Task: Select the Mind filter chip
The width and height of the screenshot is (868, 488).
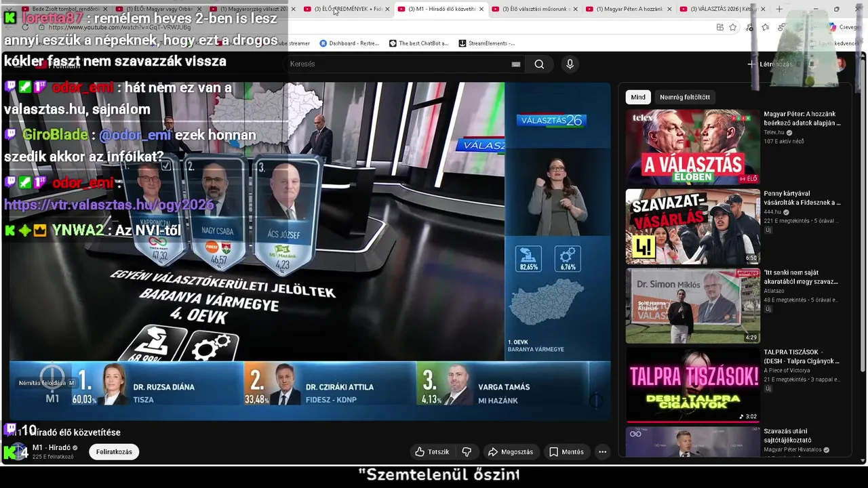Action: [638, 97]
